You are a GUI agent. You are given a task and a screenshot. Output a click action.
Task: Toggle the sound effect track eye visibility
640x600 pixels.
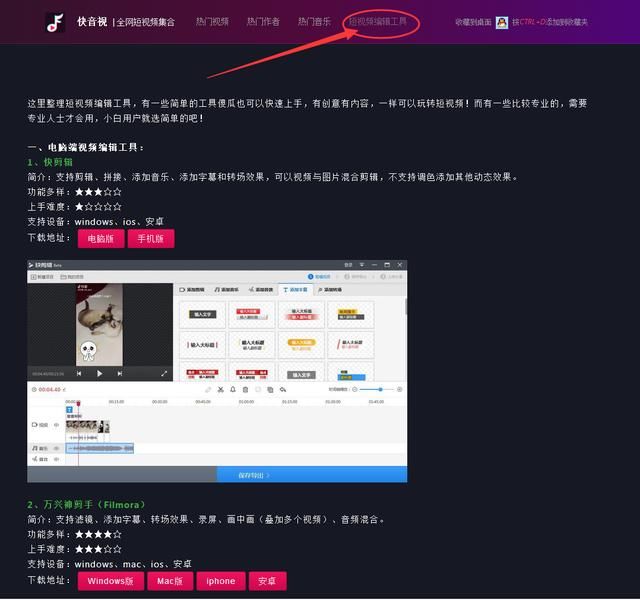click(56, 459)
